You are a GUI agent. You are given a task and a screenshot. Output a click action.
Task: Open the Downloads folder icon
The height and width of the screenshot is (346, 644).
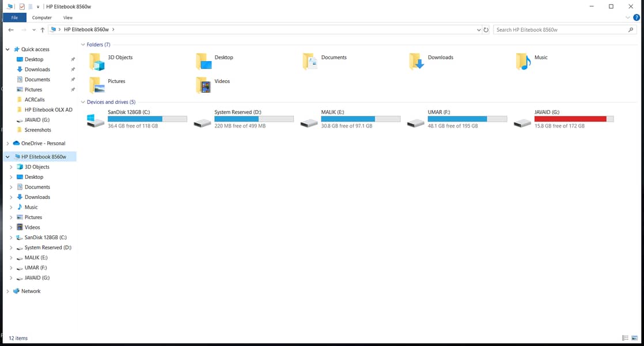click(416, 61)
